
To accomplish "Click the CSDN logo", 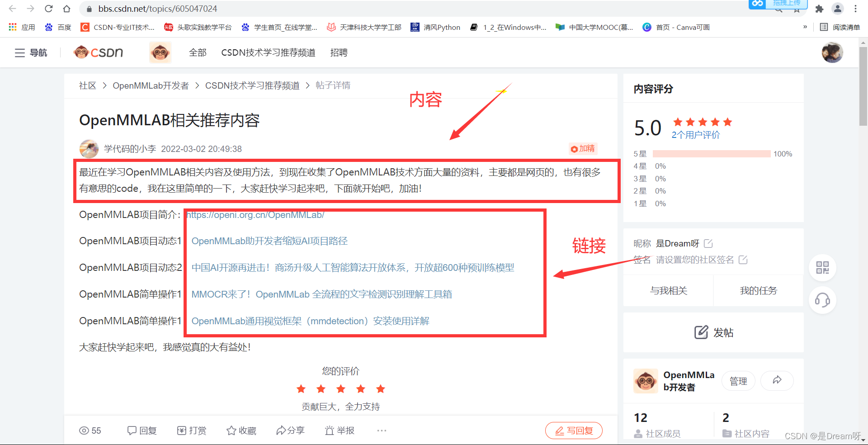I will tap(98, 52).
